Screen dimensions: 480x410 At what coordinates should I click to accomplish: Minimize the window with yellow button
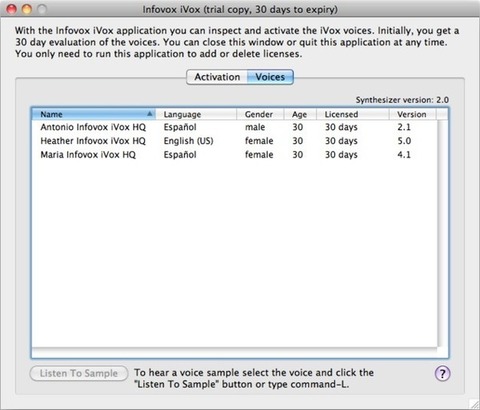(27, 9)
